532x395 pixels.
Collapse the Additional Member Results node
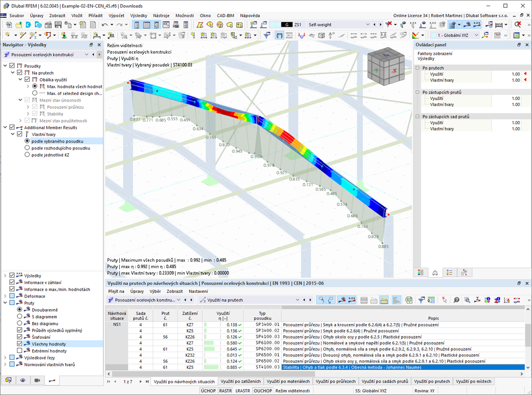tap(5, 127)
